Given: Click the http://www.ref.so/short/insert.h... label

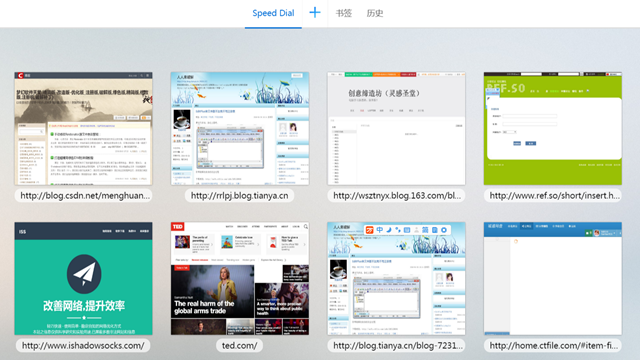Looking at the screenshot, I should 554,196.
